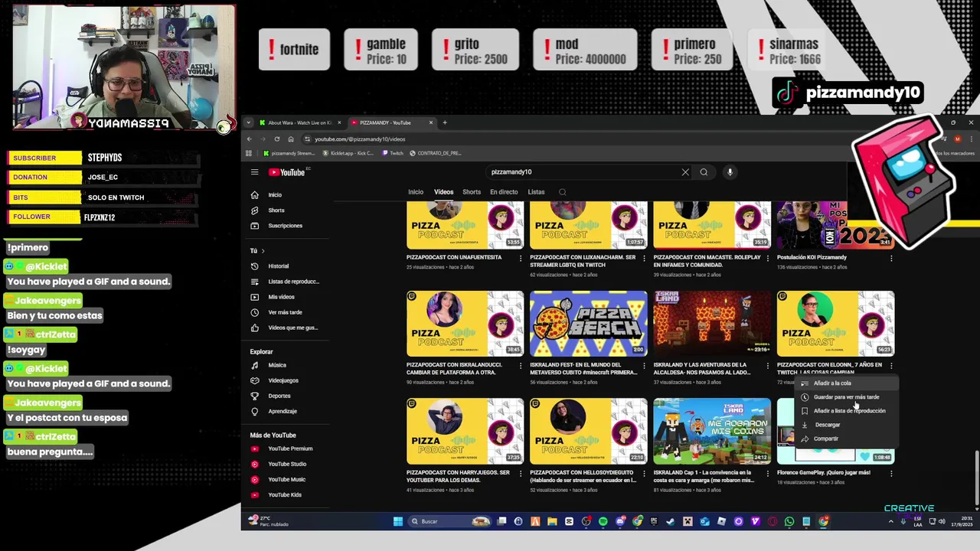This screenshot has height=551, width=980.
Task: Open Windows Start menu
Action: click(x=398, y=521)
